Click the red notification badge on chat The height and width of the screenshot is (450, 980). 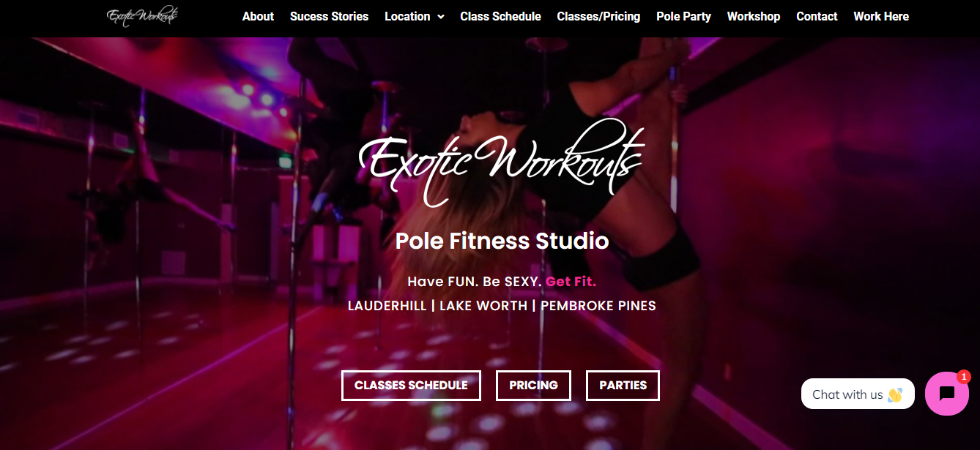tap(964, 377)
